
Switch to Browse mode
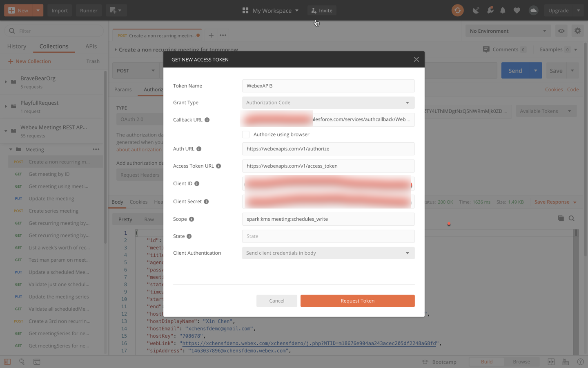tap(521, 361)
